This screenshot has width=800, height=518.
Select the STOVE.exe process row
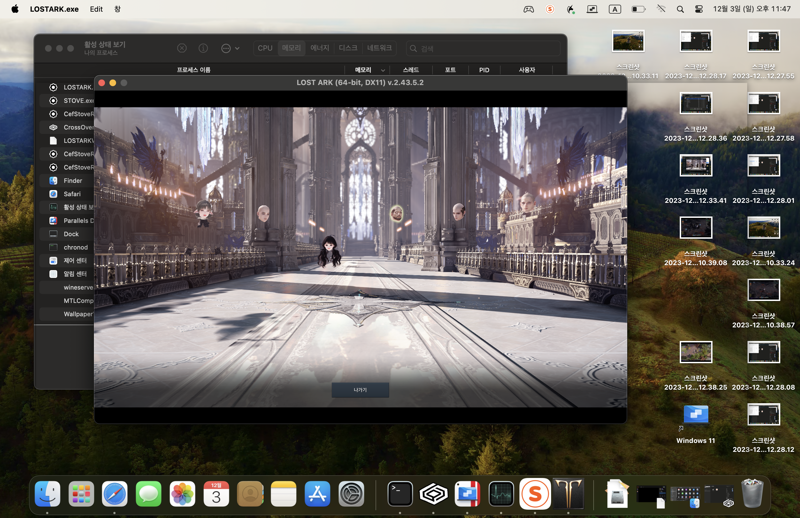[x=67, y=101]
